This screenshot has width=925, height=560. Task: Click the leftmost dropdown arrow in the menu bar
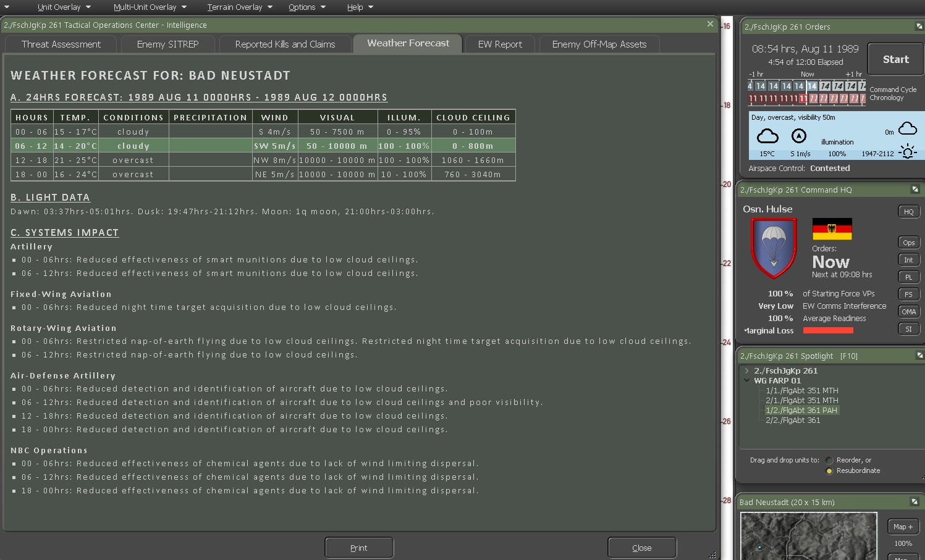click(7, 7)
